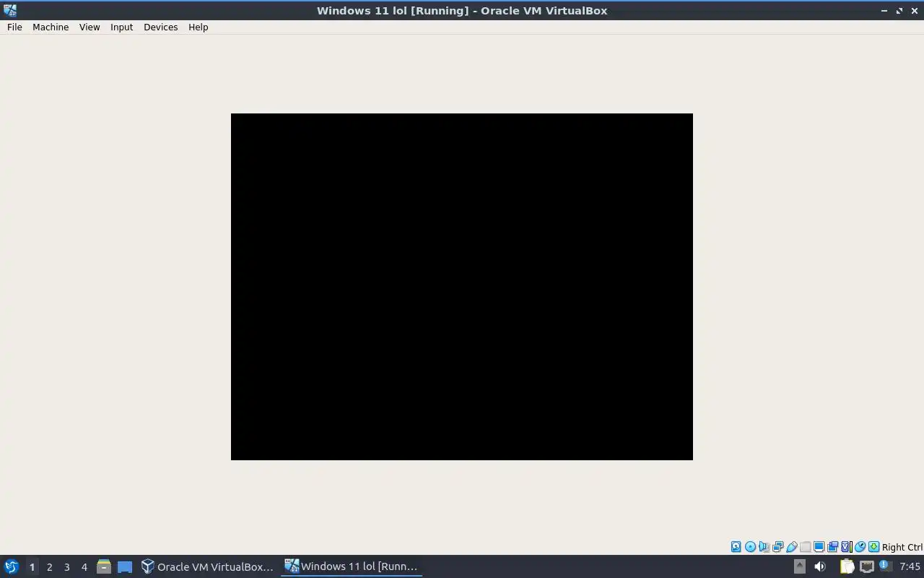The image size is (924, 578).
Task: Click the mouse integration status icon
Action: tap(860, 547)
